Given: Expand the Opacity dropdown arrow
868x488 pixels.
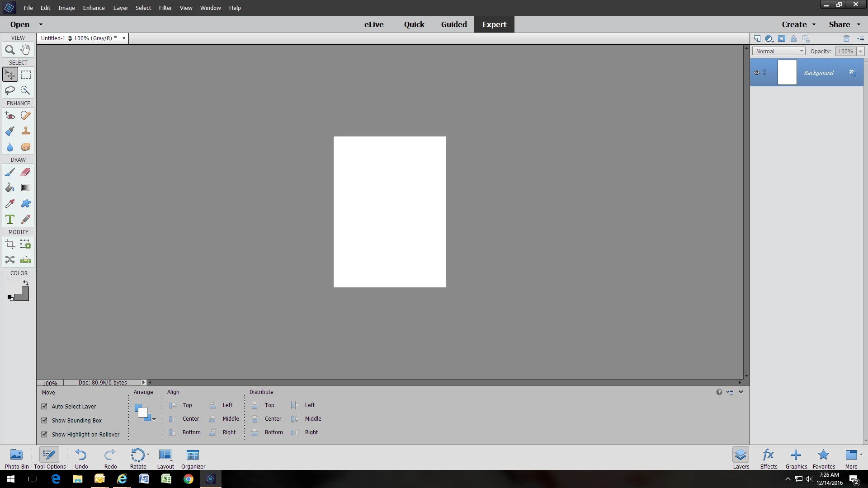Looking at the screenshot, I should (860, 52).
